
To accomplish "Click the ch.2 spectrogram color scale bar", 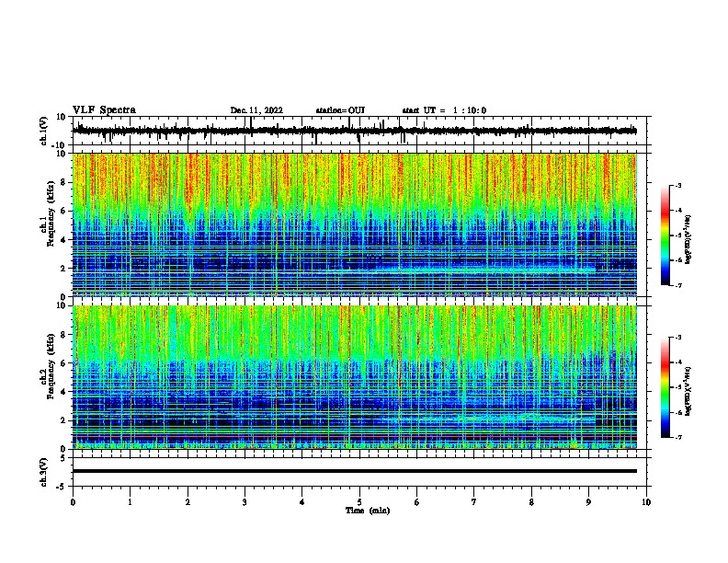I will tap(665, 387).
